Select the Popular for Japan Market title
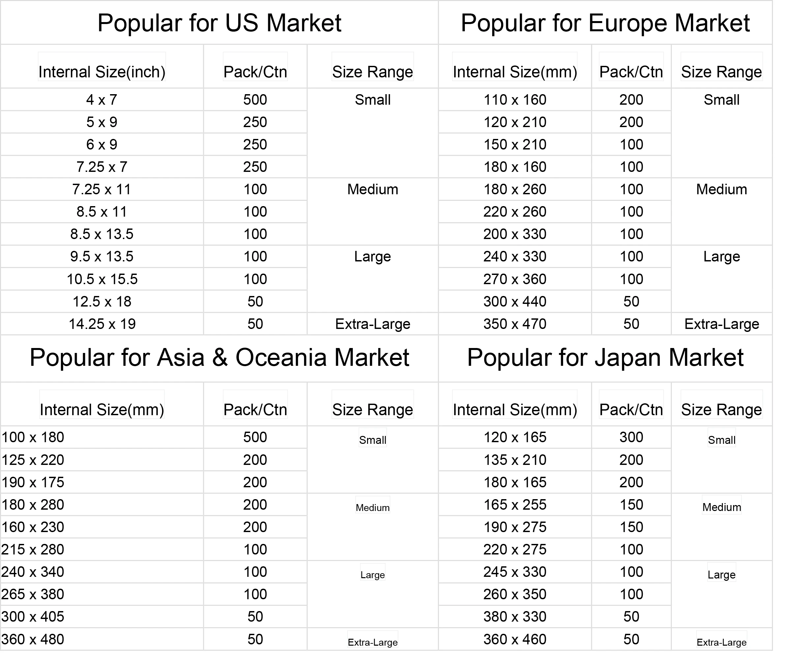Image resolution: width=795 pixels, height=672 pixels. pos(605,358)
